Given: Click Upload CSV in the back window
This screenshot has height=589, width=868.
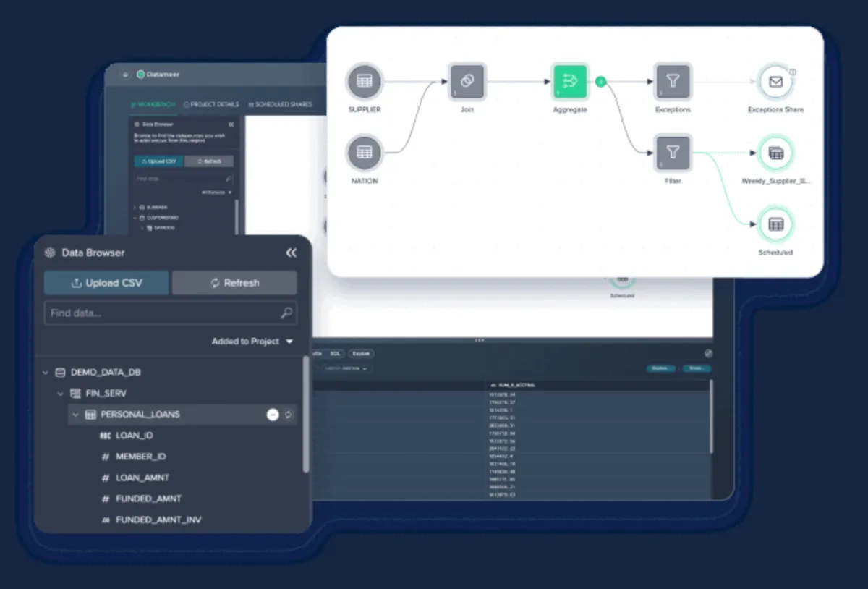Looking at the screenshot, I should [159, 161].
